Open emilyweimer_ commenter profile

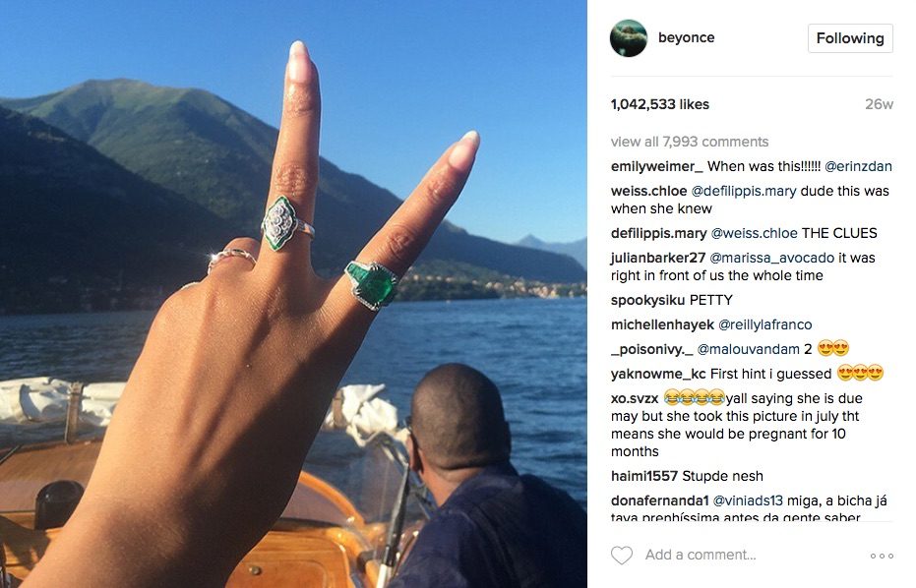656,166
